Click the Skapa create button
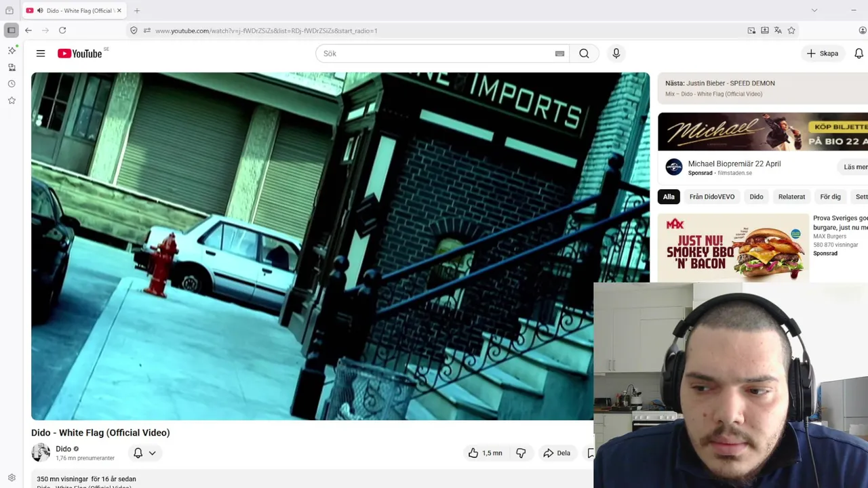The image size is (868, 488). pyautogui.click(x=822, y=54)
